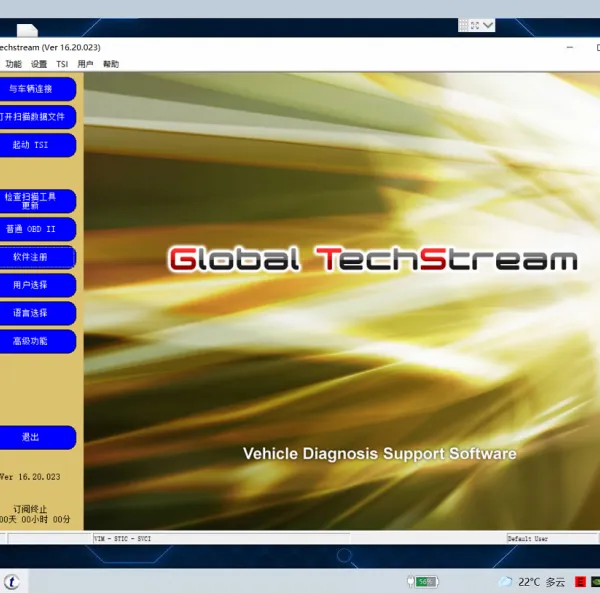Open the 功能 menu
Viewport: 600px width, 593px height.
[13, 64]
